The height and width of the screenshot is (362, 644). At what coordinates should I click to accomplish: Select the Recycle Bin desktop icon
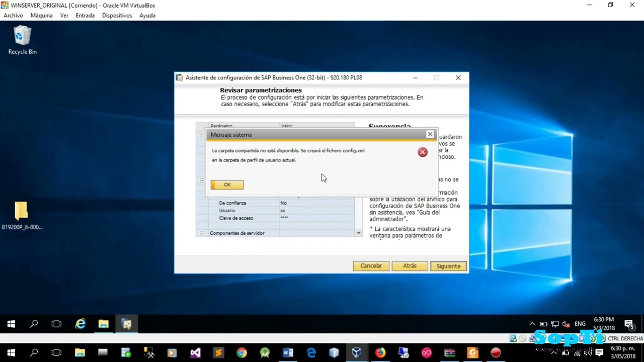pos(22,40)
